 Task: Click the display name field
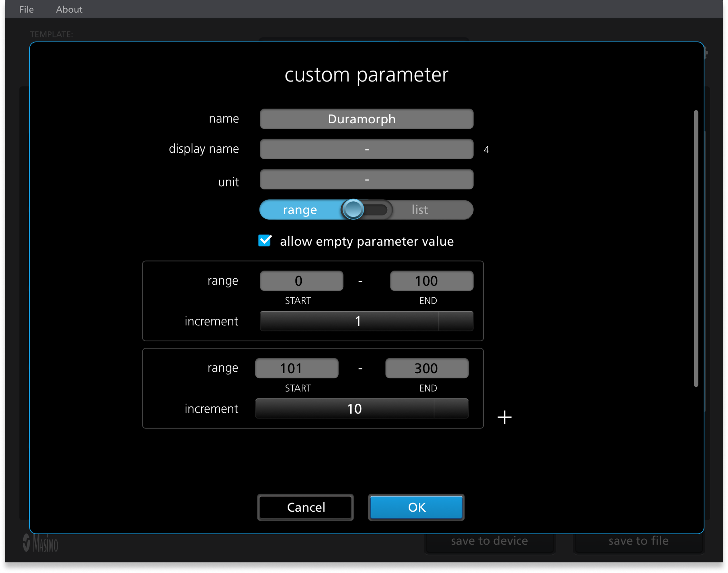[367, 149]
